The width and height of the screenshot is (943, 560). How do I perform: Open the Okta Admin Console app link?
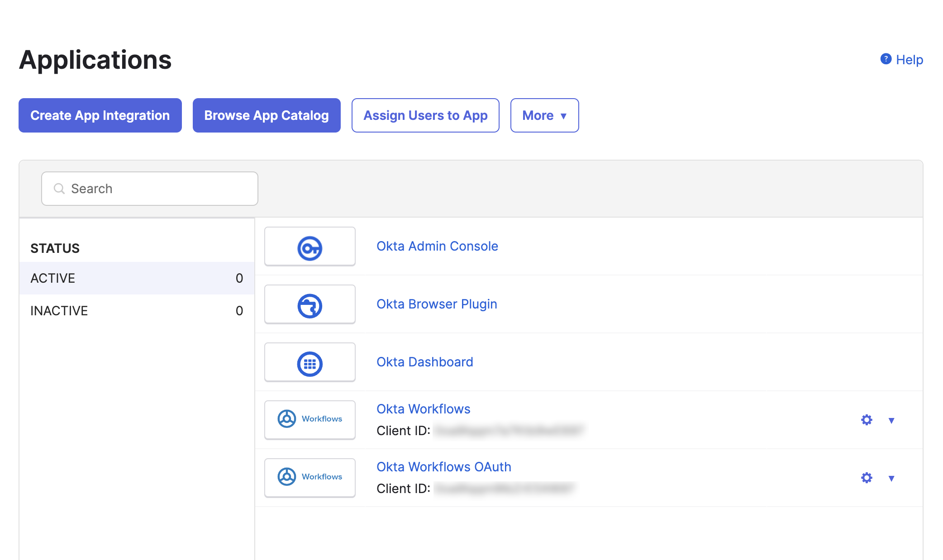coord(437,246)
